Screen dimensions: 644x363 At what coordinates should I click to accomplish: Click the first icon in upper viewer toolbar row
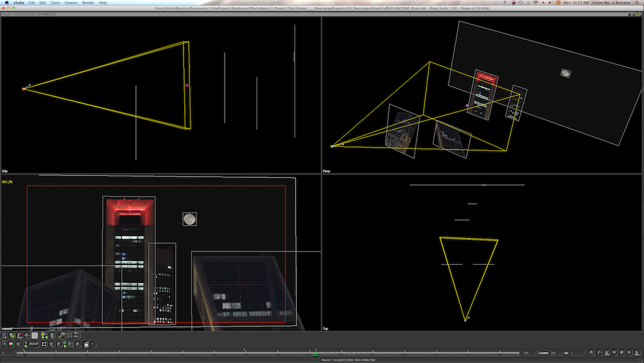(5, 335)
